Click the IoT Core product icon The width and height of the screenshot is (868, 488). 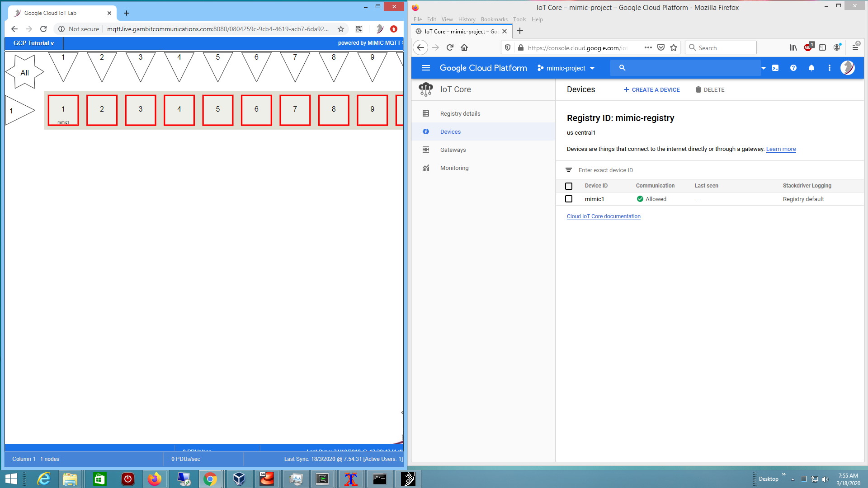tap(426, 89)
